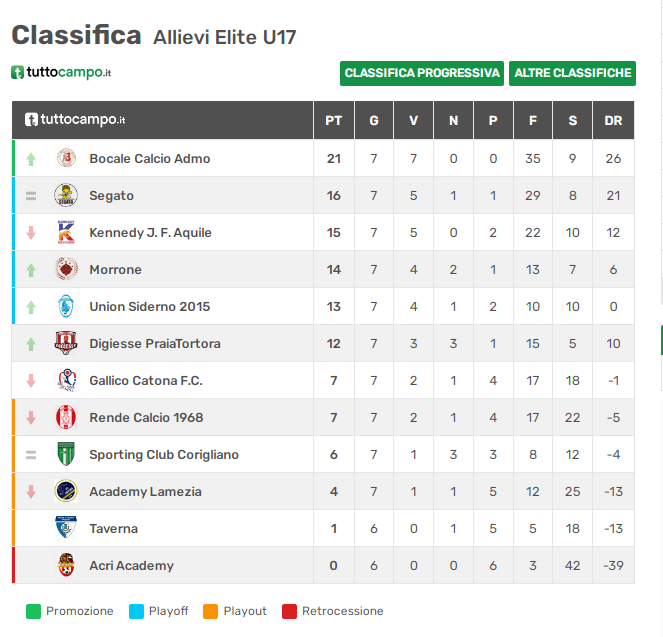The height and width of the screenshot is (637, 663).
Task: Click the red Retrocessione legend swatch
Action: point(289,611)
